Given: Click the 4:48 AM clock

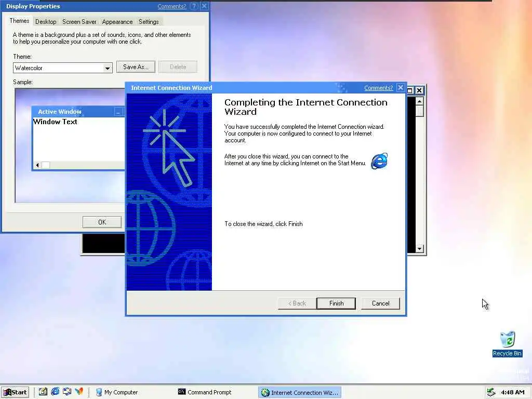Looking at the screenshot, I should point(512,392).
